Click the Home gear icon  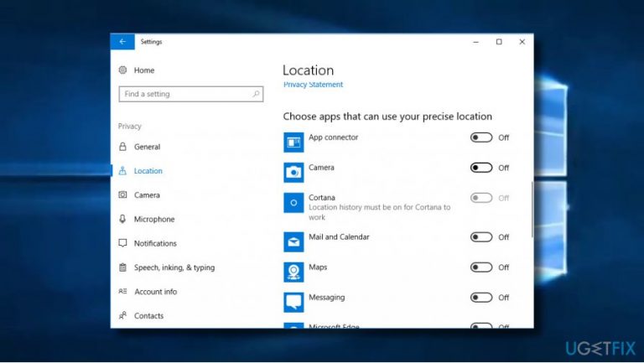[x=122, y=70]
